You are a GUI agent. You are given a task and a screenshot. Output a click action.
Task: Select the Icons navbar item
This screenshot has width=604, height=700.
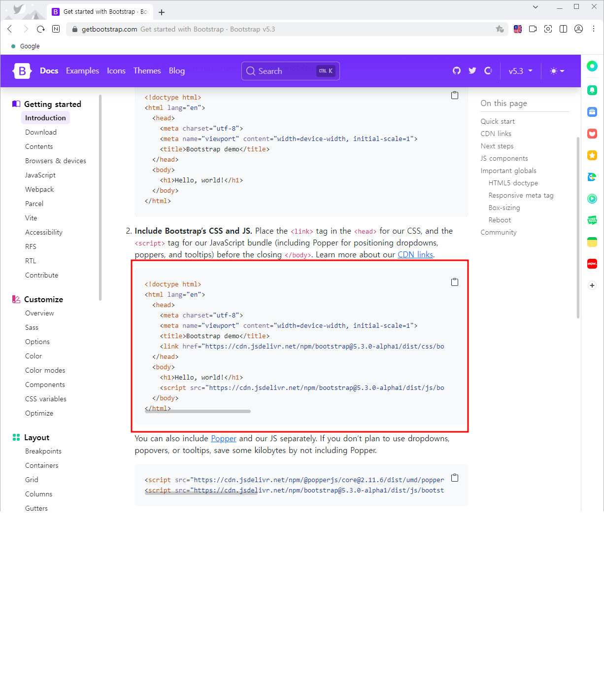pos(116,71)
